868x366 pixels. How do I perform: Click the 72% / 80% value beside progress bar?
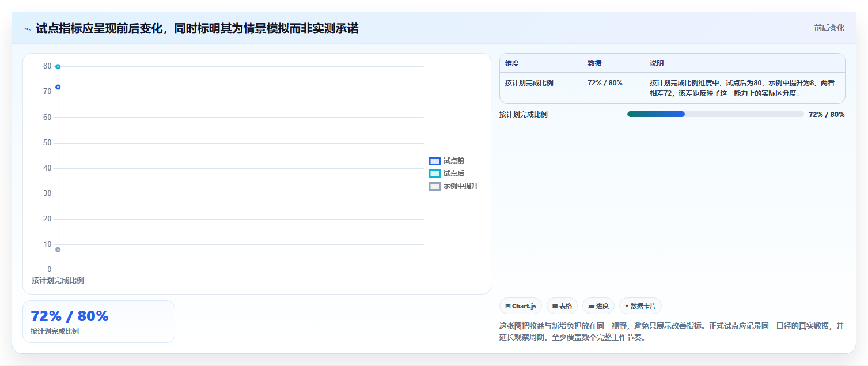(827, 115)
